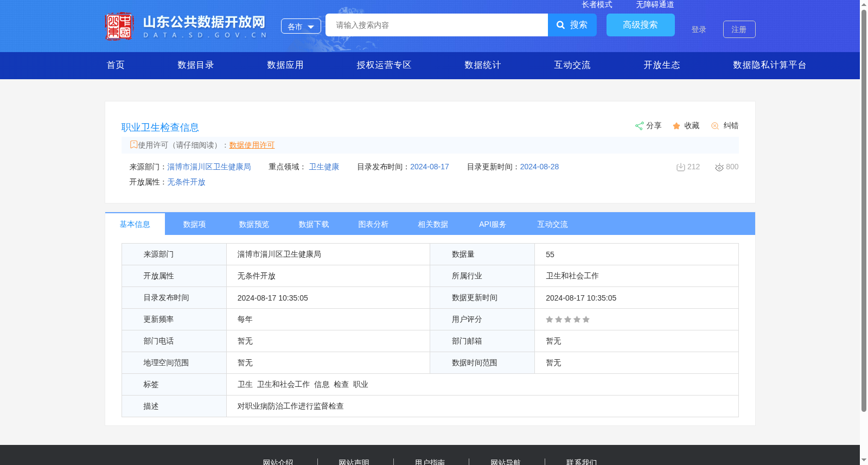868x465 pixels.
Task: Click the 登录 login link
Action: click(x=699, y=29)
